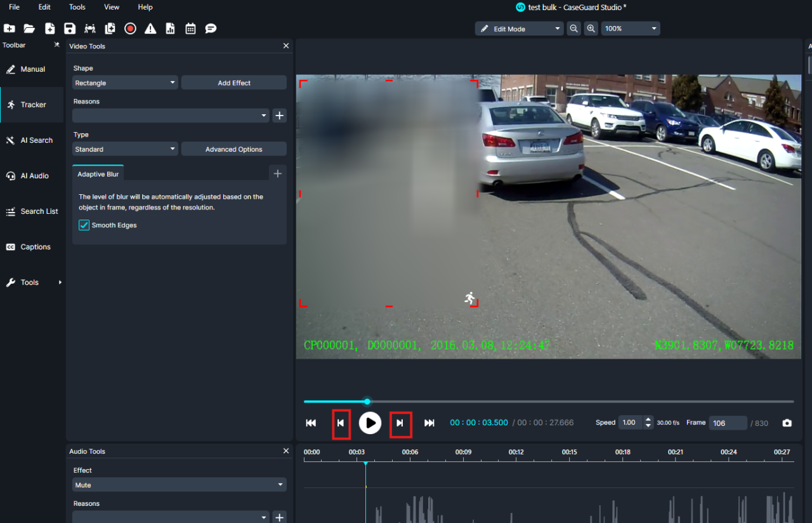Open the View menu
Screen dimensions: 812x523
point(112,7)
